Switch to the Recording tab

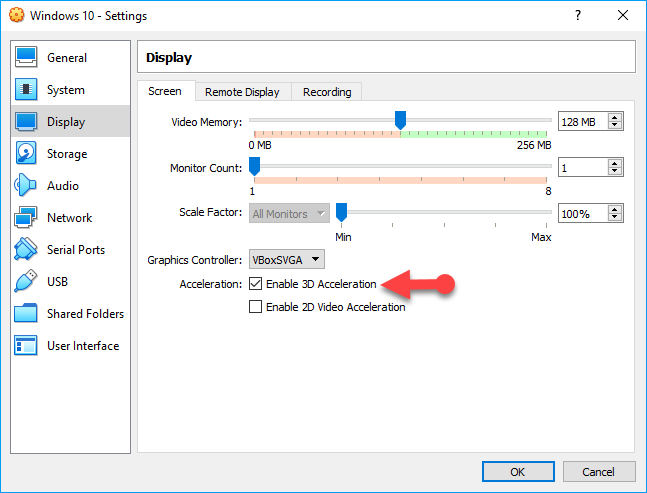[327, 92]
